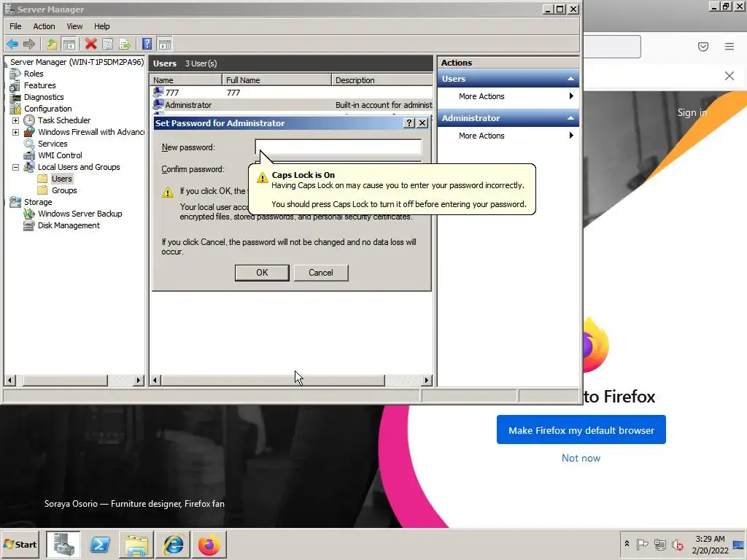Sort by the Description column header
Image resolution: width=747 pixels, height=560 pixels.
tap(382, 80)
